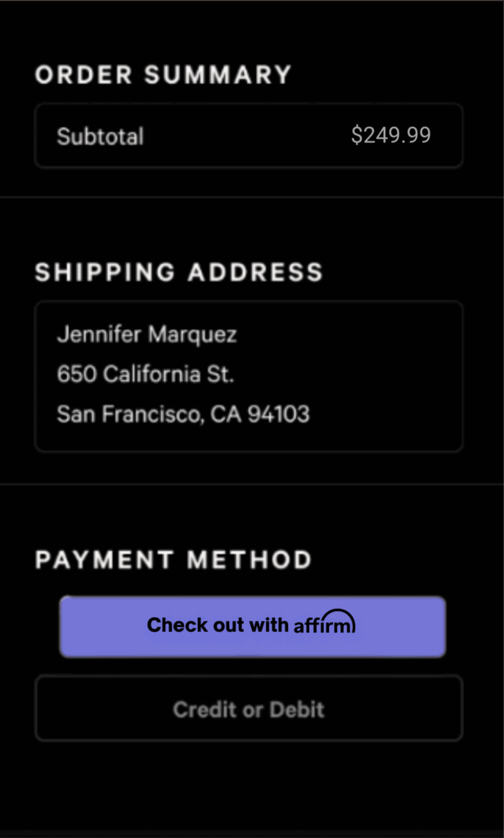
Task: Click the Shipping Address heading
Action: pos(178,273)
